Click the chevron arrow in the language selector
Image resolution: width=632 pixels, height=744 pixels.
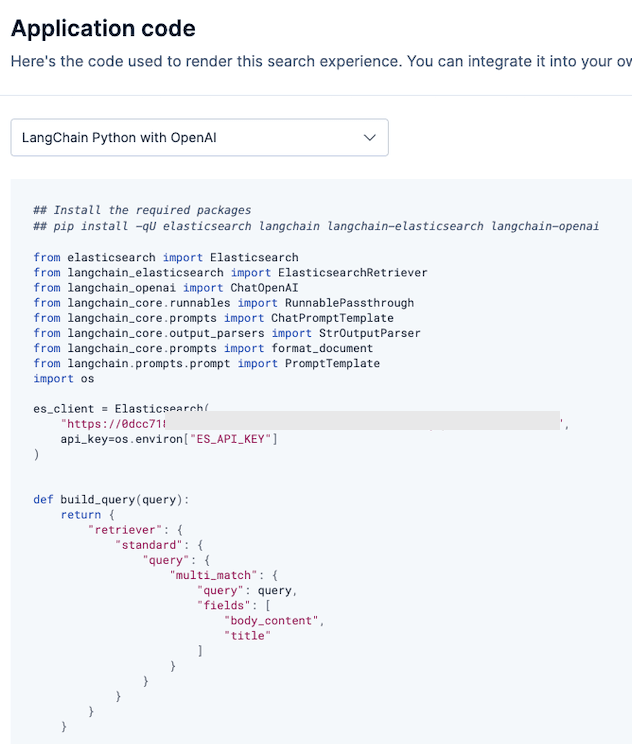click(370, 138)
